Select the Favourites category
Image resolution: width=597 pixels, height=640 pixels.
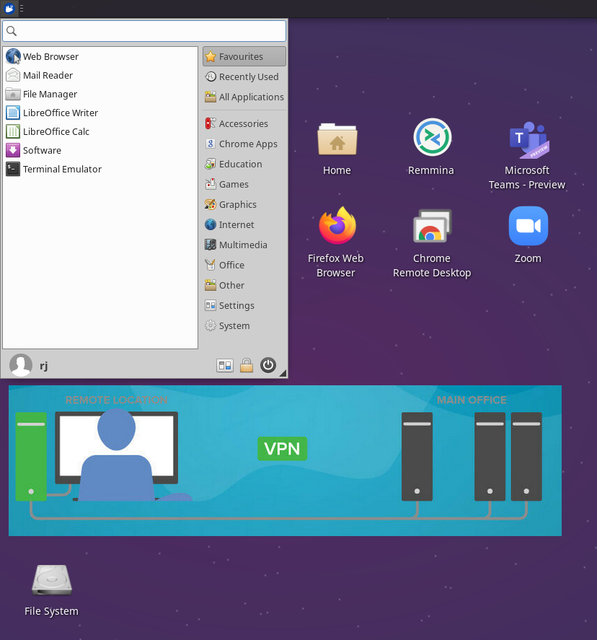click(x=244, y=56)
